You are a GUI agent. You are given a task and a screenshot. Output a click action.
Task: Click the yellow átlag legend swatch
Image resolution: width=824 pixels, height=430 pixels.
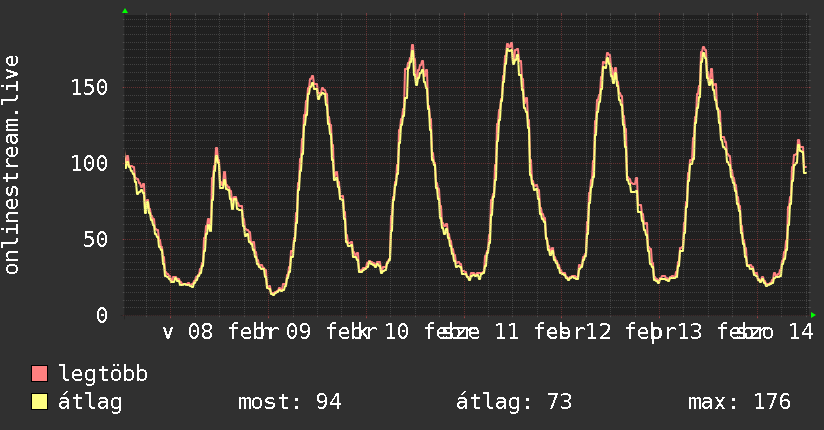click(39, 401)
